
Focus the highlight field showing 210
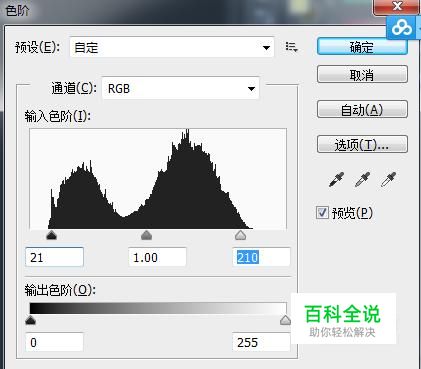point(261,257)
